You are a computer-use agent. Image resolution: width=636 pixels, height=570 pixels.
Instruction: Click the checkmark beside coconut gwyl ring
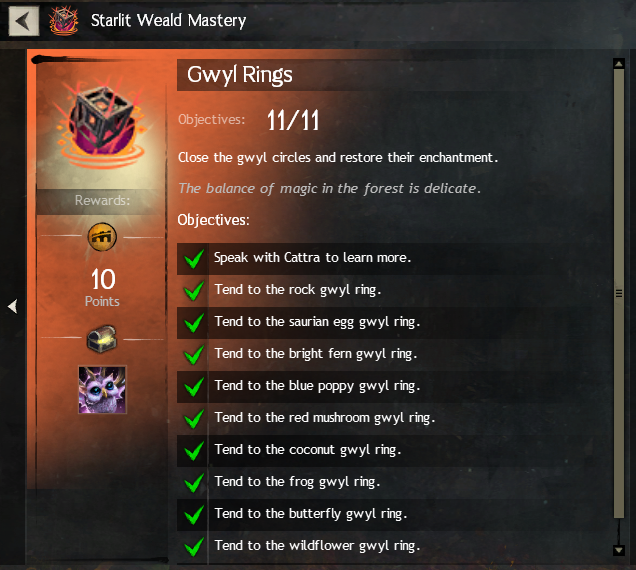193,451
